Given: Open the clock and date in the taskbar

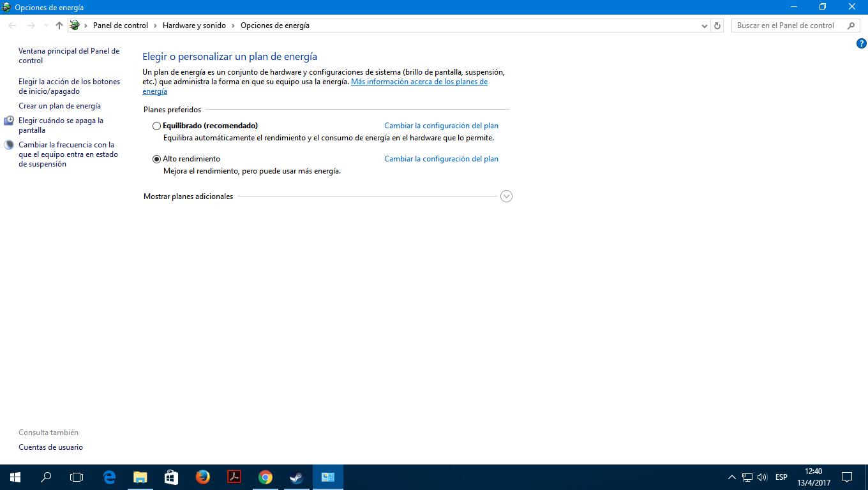Looking at the screenshot, I should (813, 477).
